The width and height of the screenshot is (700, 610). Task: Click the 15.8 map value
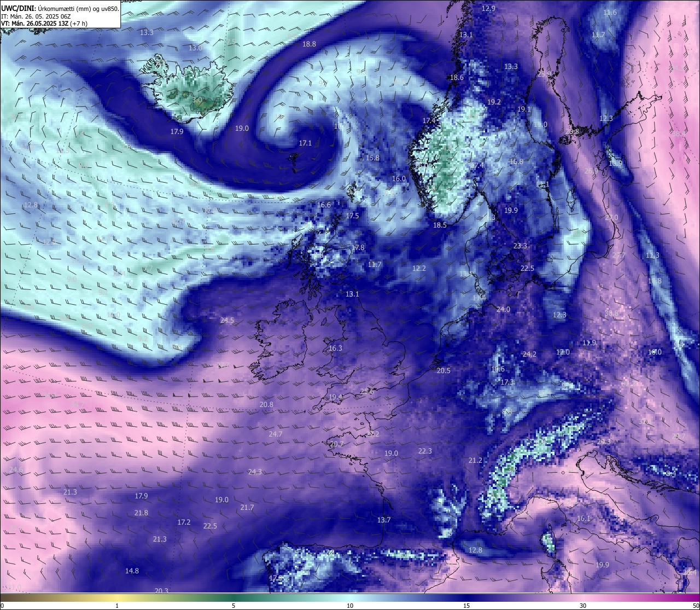tap(372, 158)
